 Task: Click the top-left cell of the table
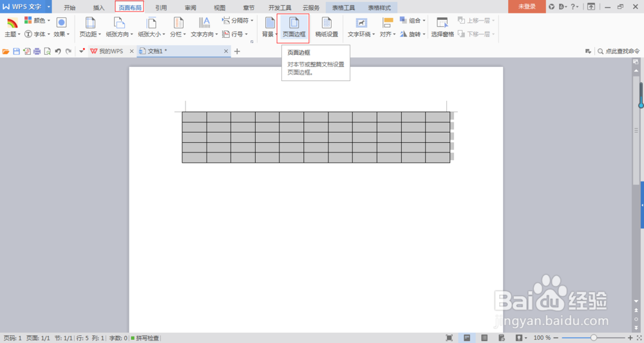194,117
